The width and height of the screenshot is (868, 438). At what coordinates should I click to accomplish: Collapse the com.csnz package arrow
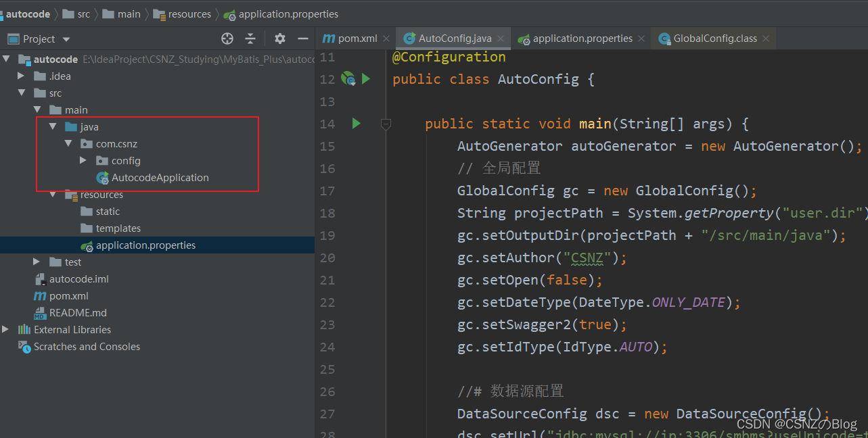pos(68,143)
